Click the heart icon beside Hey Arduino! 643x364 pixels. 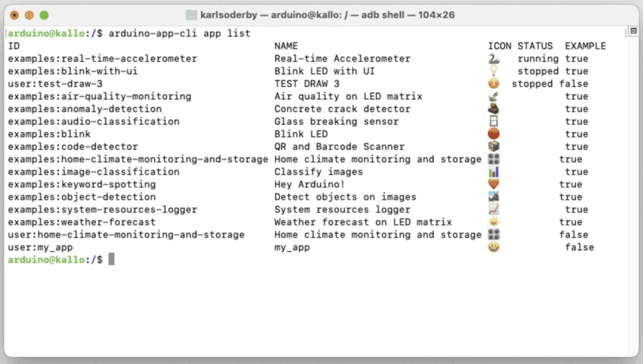click(494, 185)
